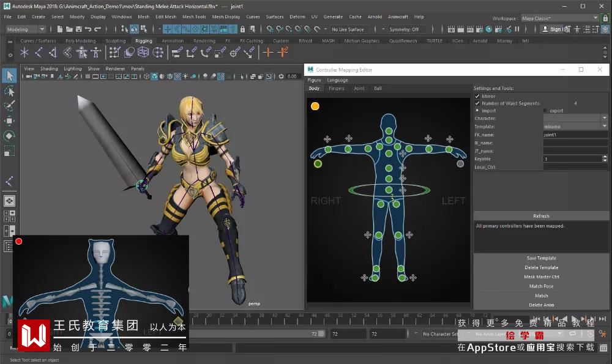Select the Scale tool in the toolbox
This screenshot has width=612, height=364.
[9, 150]
